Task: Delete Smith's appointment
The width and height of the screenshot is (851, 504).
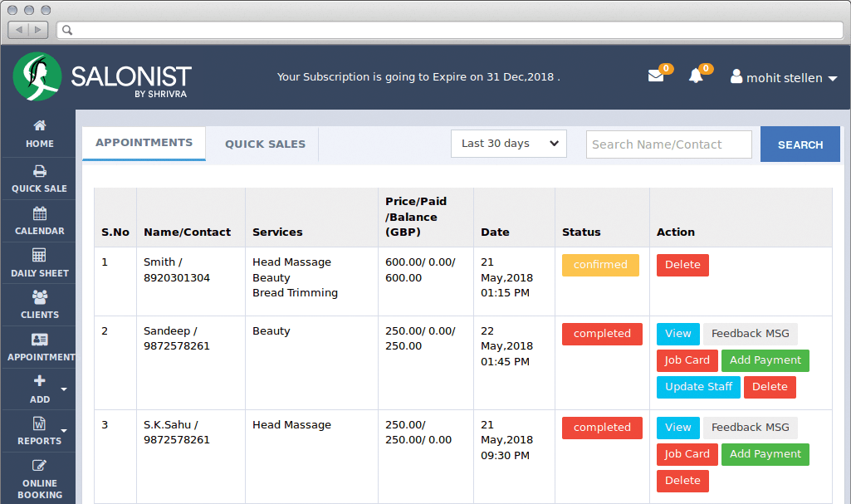Action: tap(682, 266)
